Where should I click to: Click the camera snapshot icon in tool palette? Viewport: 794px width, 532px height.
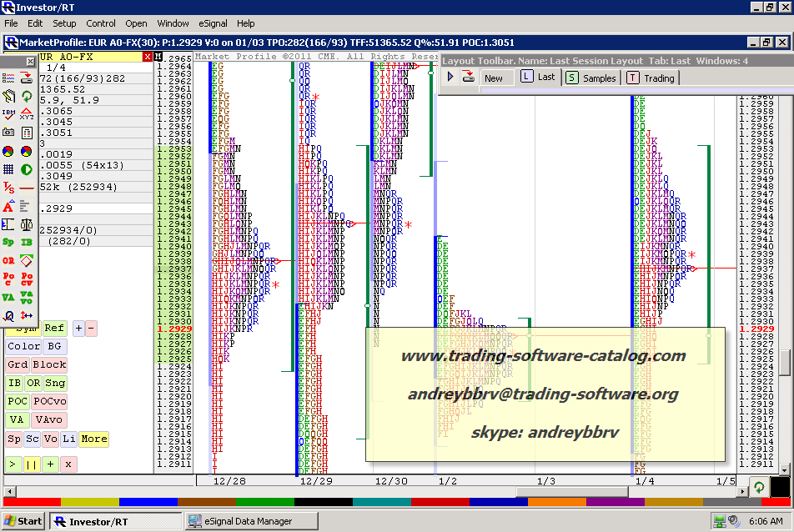(x=9, y=132)
